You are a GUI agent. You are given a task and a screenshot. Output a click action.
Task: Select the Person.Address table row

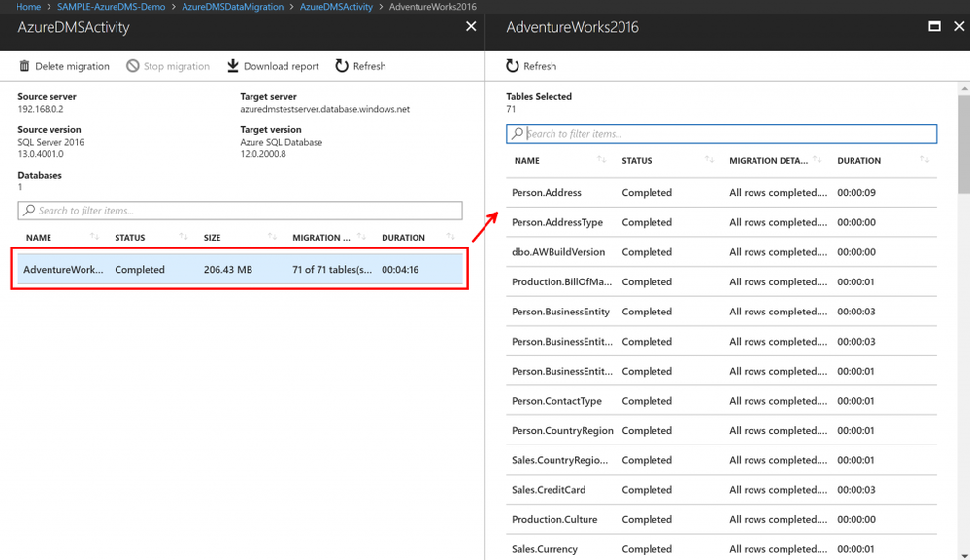[721, 193]
